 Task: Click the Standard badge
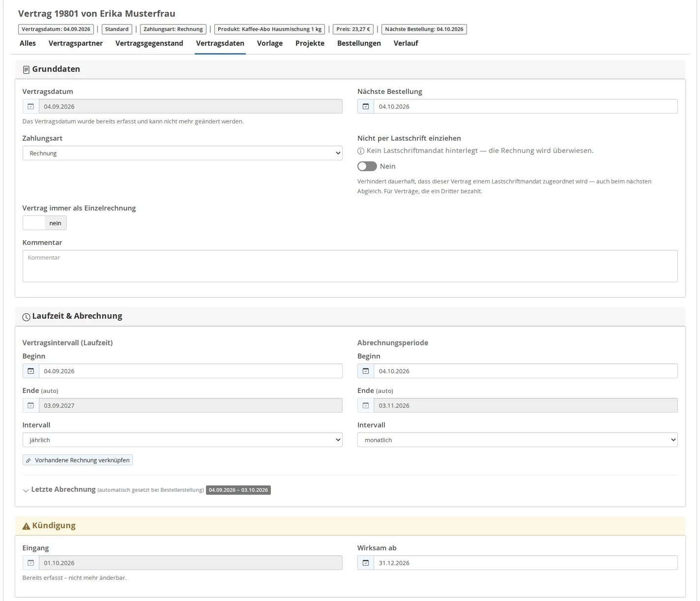coord(117,29)
